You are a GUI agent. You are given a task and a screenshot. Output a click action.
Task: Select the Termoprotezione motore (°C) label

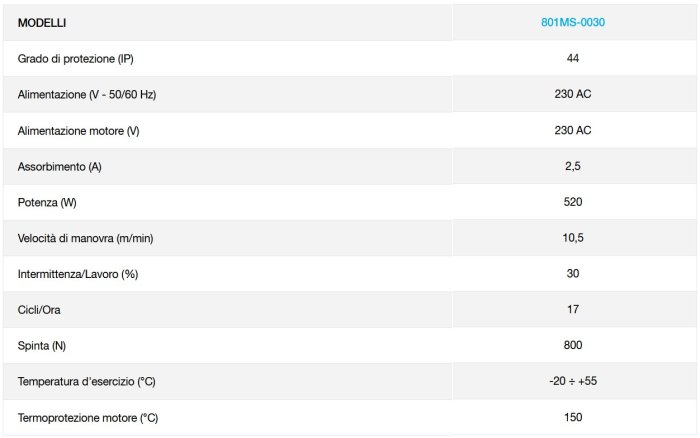pos(88,418)
